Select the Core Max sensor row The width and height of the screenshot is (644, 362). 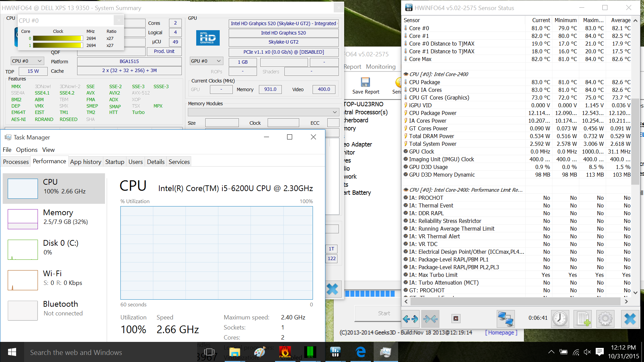point(420,59)
